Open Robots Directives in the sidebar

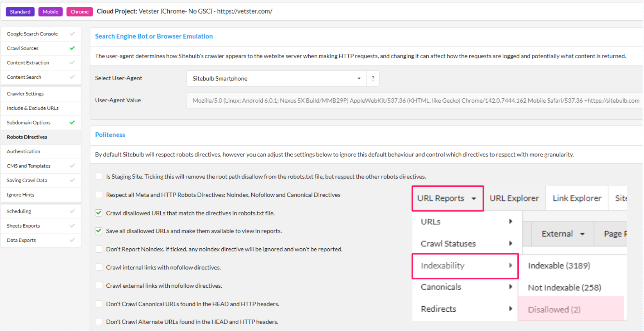(x=27, y=137)
